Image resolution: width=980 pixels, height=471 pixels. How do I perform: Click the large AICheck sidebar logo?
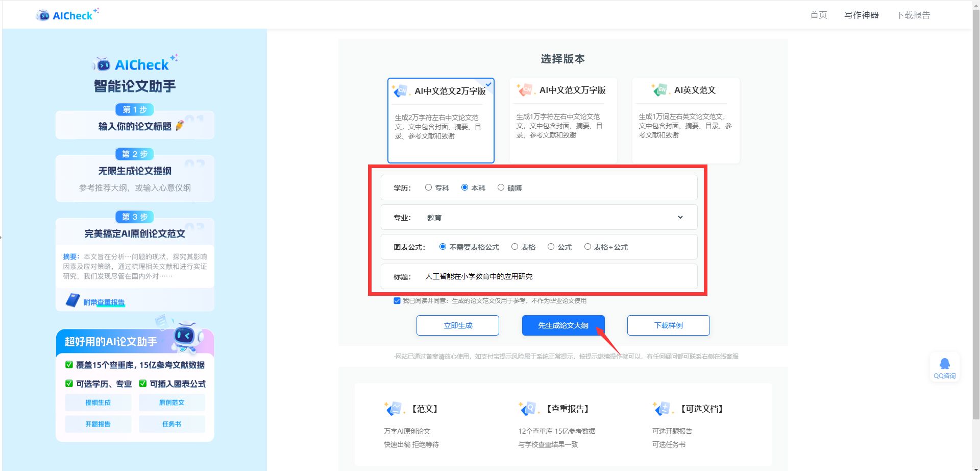click(135, 64)
